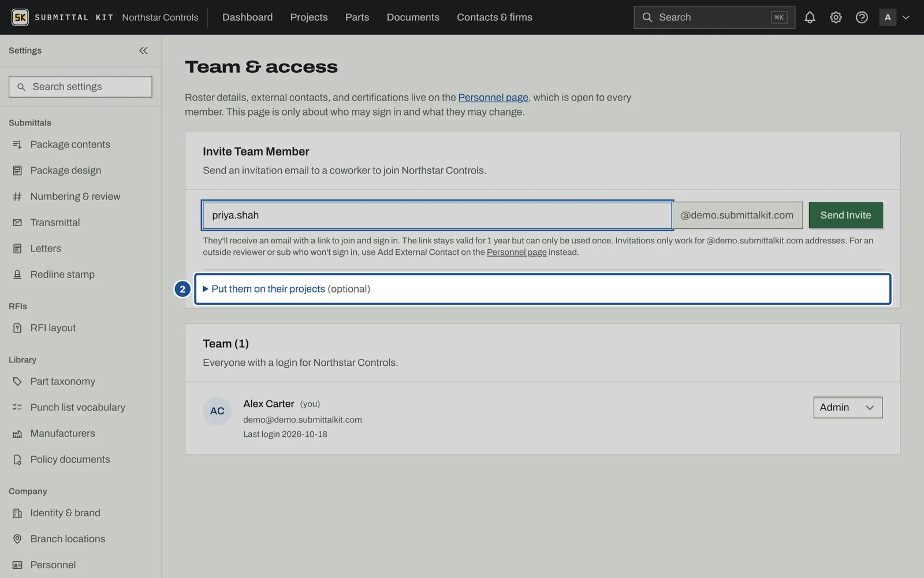
Task: Go to Dashboard
Action: (247, 17)
